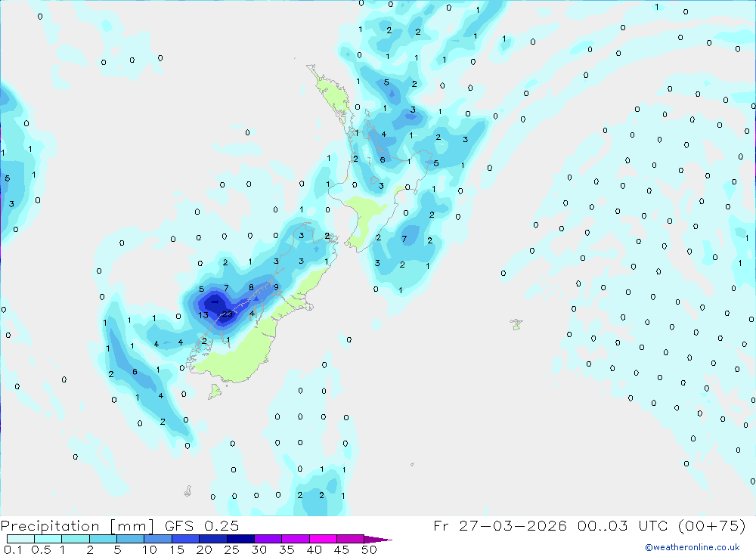Click the 'Precipitation [mm]' title text
This screenshot has width=756, height=554.
(77, 526)
